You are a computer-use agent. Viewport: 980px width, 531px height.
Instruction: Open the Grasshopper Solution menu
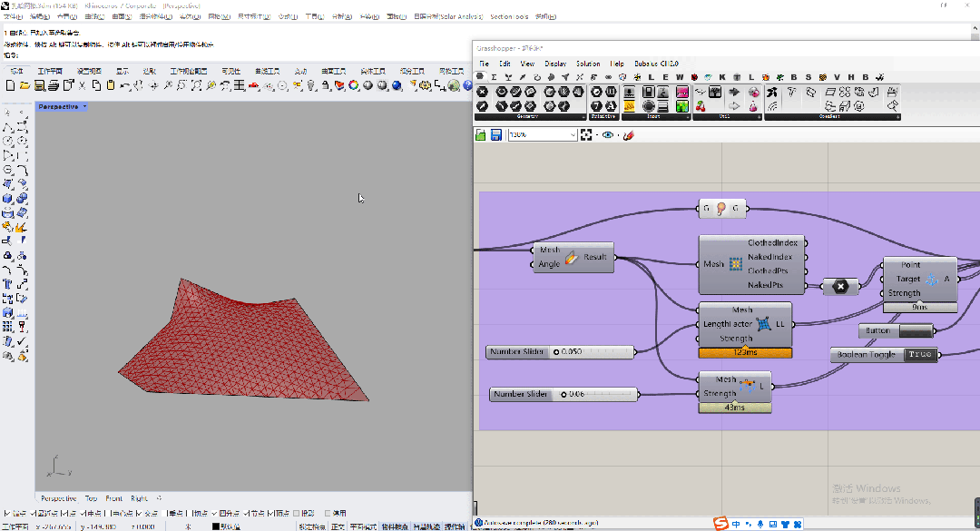588,64
